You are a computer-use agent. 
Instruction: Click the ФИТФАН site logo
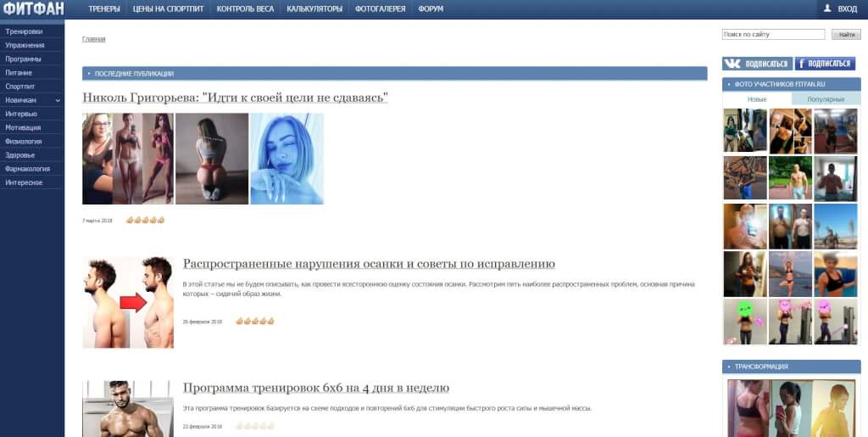click(32, 9)
